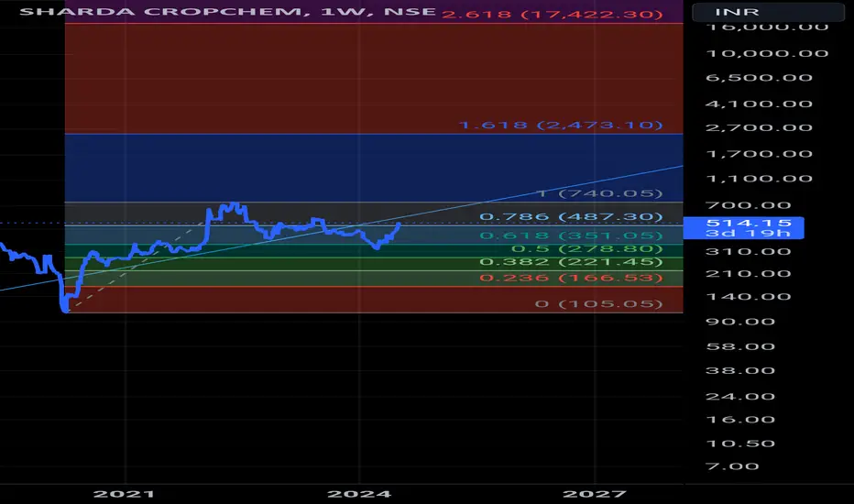Image resolution: width=854 pixels, height=504 pixels.
Task: Click the 0.618 (351.05) Fibonacci label
Action: (x=571, y=236)
